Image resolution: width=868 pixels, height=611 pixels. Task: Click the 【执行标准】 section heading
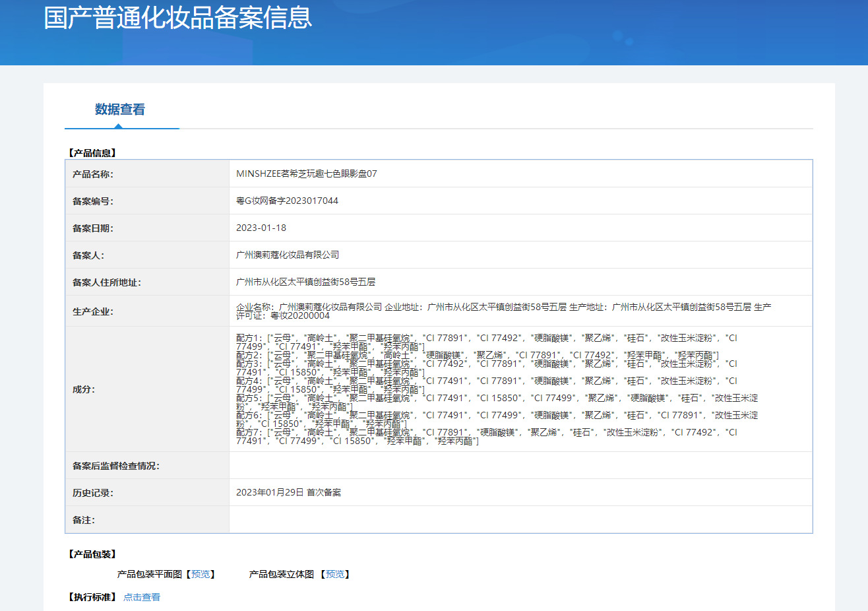92,597
